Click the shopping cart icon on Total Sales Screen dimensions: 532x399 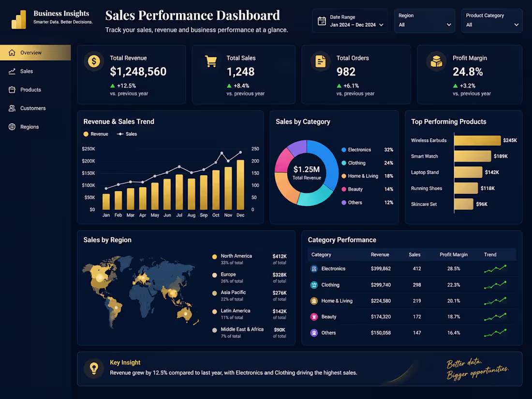[x=211, y=61]
